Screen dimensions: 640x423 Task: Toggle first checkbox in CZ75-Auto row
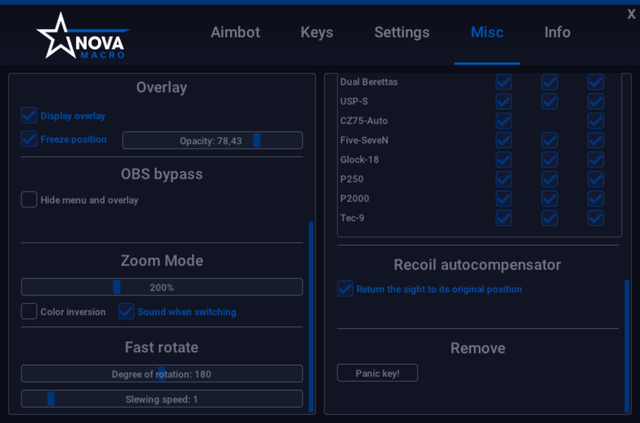504,121
